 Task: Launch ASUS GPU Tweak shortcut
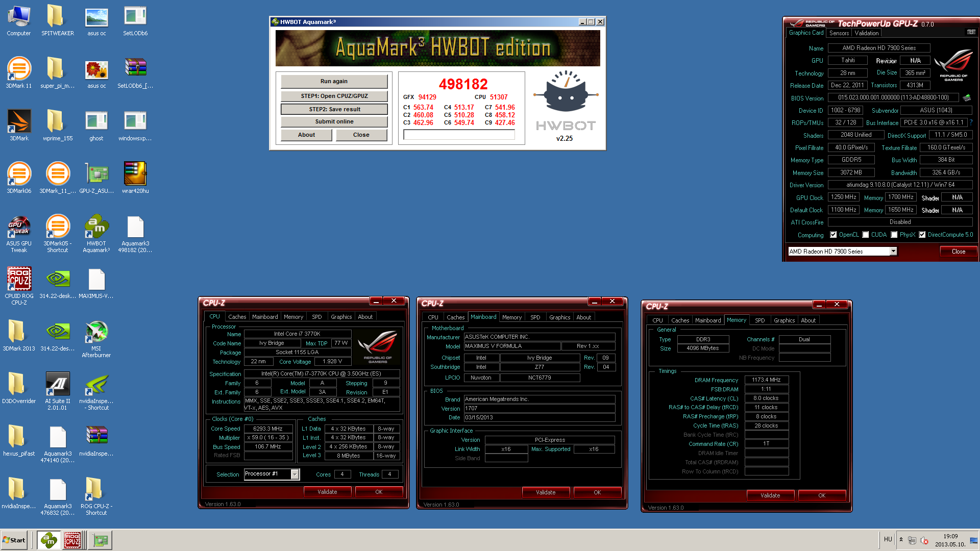[19, 234]
